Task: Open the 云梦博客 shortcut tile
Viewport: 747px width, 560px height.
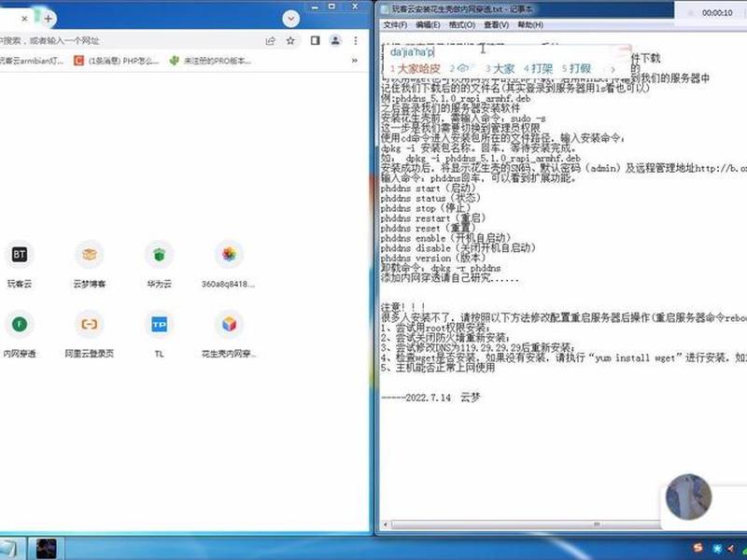Action: pyautogui.click(x=89, y=264)
